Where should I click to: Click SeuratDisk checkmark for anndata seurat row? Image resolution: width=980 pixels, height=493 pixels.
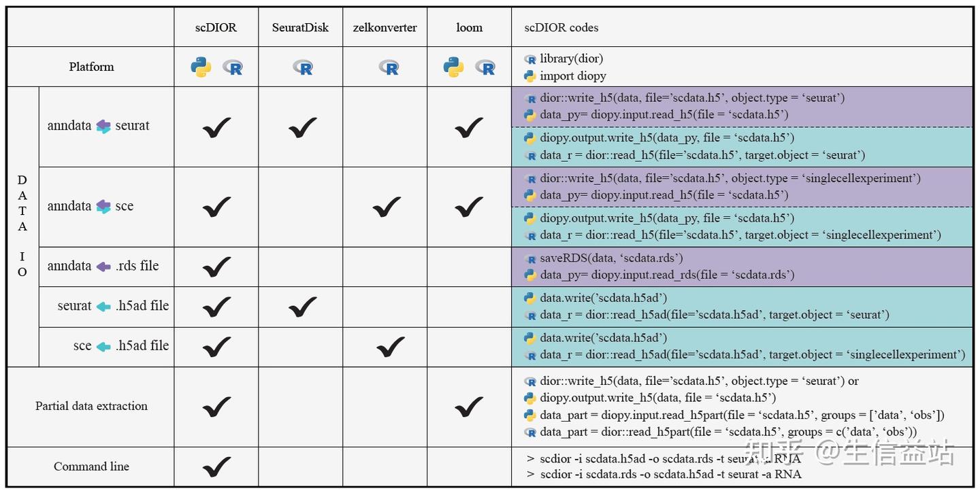[x=302, y=127]
